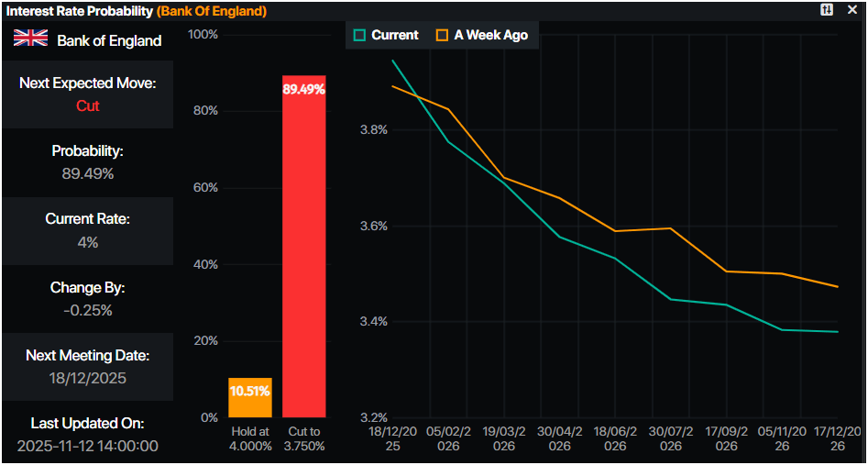Click the 10.51% label inside orange bar
The height and width of the screenshot is (465, 868).
tap(249, 391)
